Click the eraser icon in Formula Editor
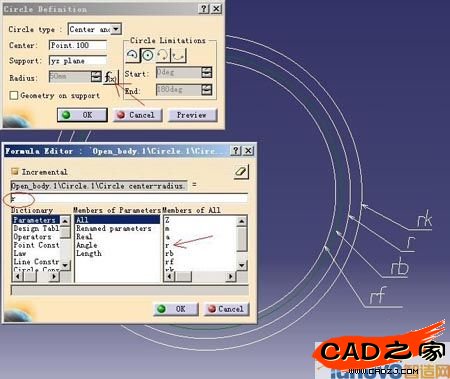Screen dimensions: 450x379 pos(241,172)
